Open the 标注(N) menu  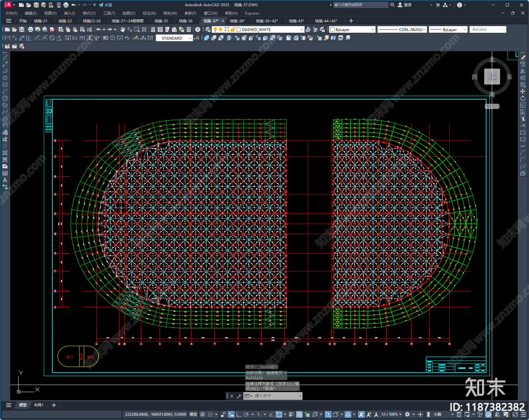tap(149, 13)
